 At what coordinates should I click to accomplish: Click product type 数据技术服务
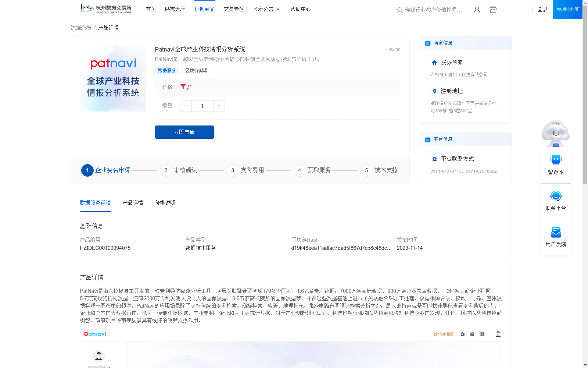tap(201, 248)
